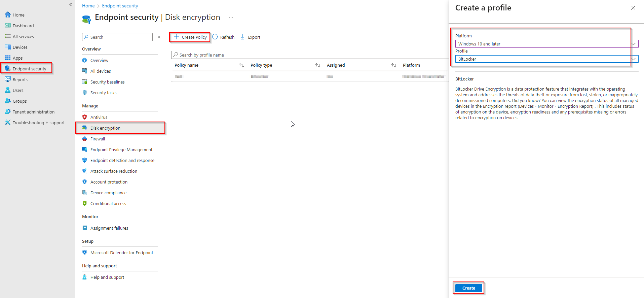Sort by Assigned column arrows
The width and height of the screenshot is (644, 298).
394,65
